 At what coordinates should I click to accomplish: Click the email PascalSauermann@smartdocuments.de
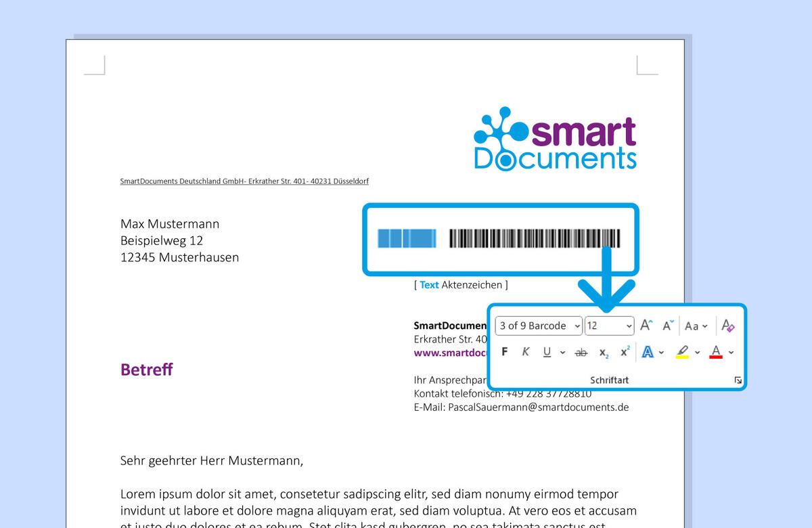(539, 408)
